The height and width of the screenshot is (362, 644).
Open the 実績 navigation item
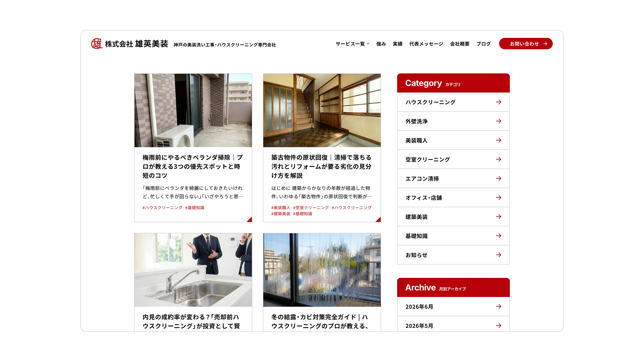coord(397,44)
